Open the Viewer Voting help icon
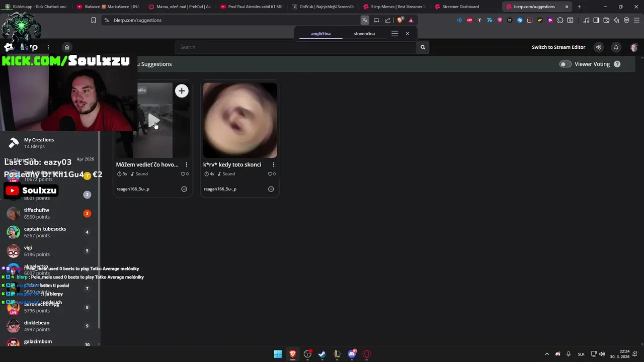The height and width of the screenshot is (362, 644). click(617, 64)
